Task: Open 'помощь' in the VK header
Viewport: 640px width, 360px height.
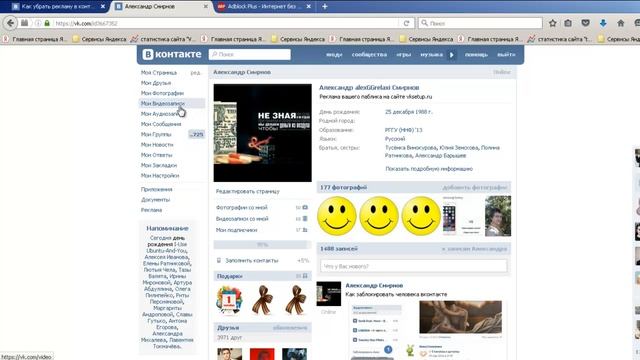Action: [476, 54]
